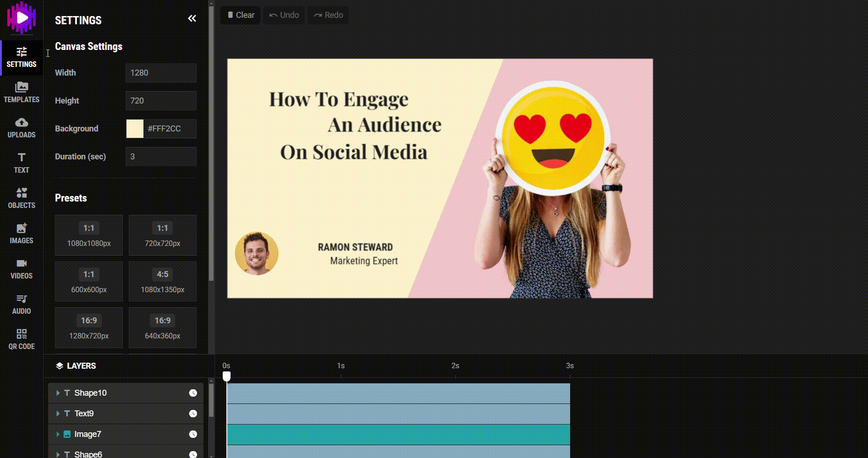Expand the Shape10 layer properties

pyautogui.click(x=58, y=393)
